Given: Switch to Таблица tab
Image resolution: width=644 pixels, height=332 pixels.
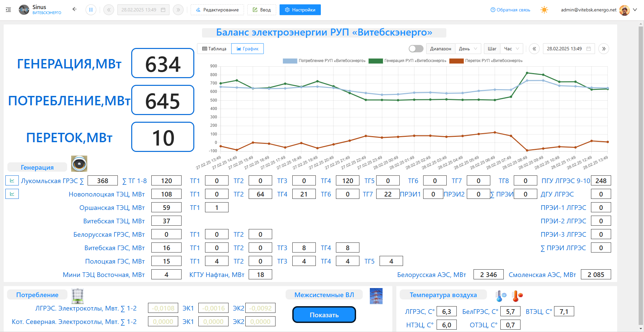Looking at the screenshot, I should coord(214,49).
